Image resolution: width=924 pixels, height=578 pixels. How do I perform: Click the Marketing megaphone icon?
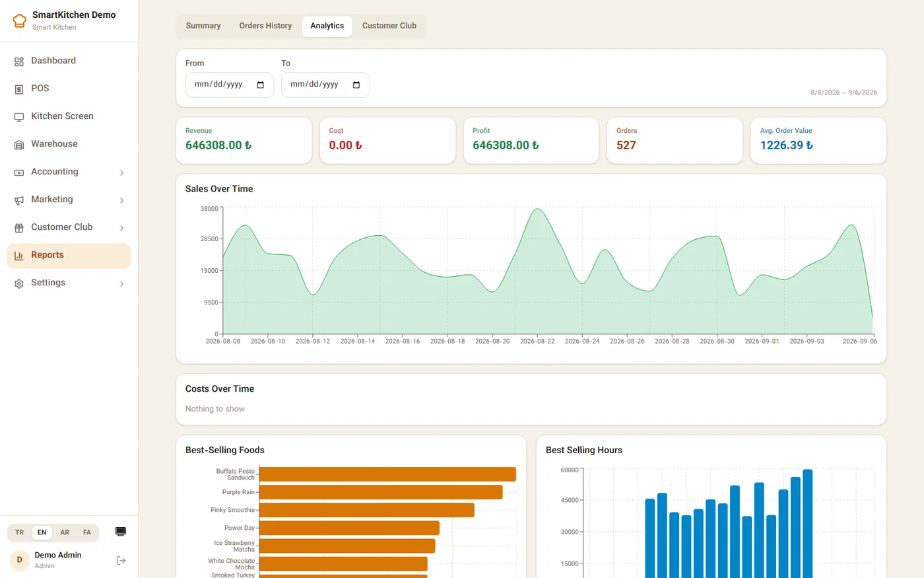[x=19, y=200]
